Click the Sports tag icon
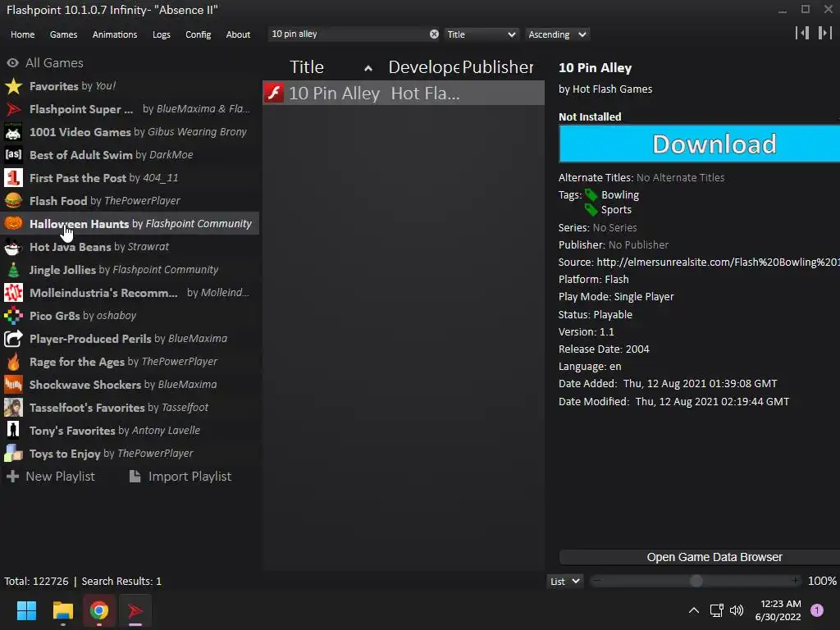The image size is (840, 630). [x=591, y=210]
